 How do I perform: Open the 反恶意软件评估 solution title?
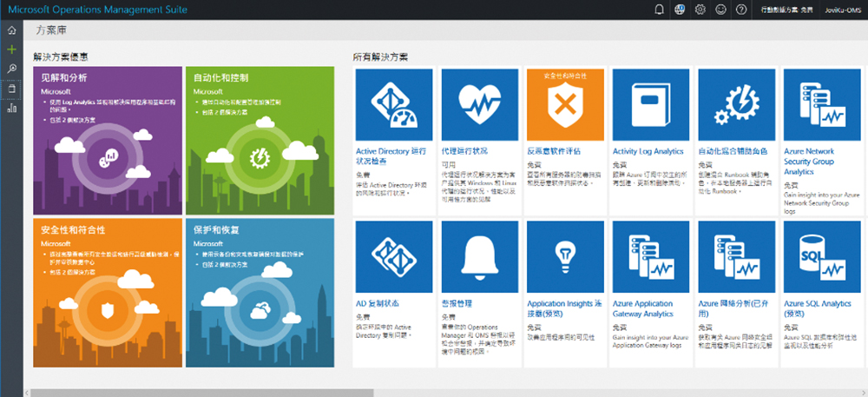click(x=554, y=151)
